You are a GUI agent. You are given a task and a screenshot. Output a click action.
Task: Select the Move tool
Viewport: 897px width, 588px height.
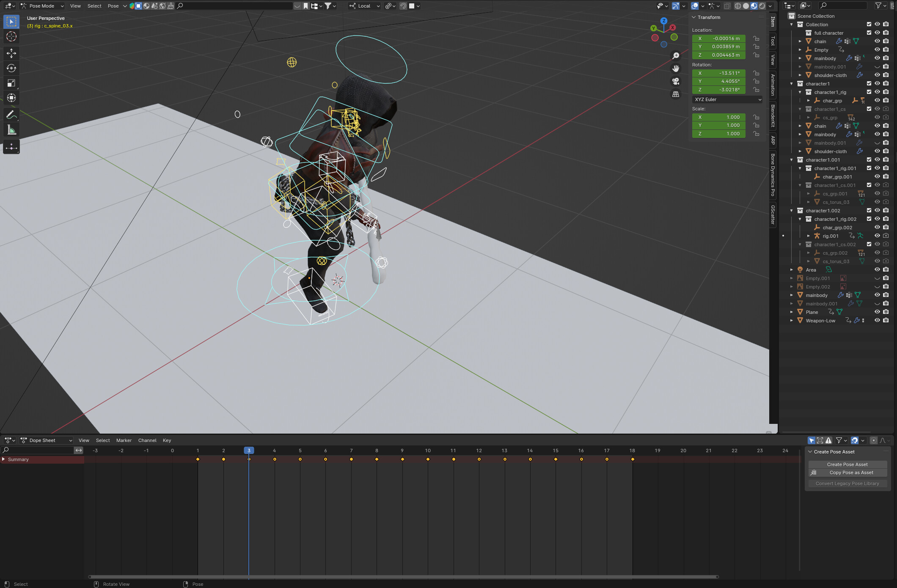(x=11, y=53)
